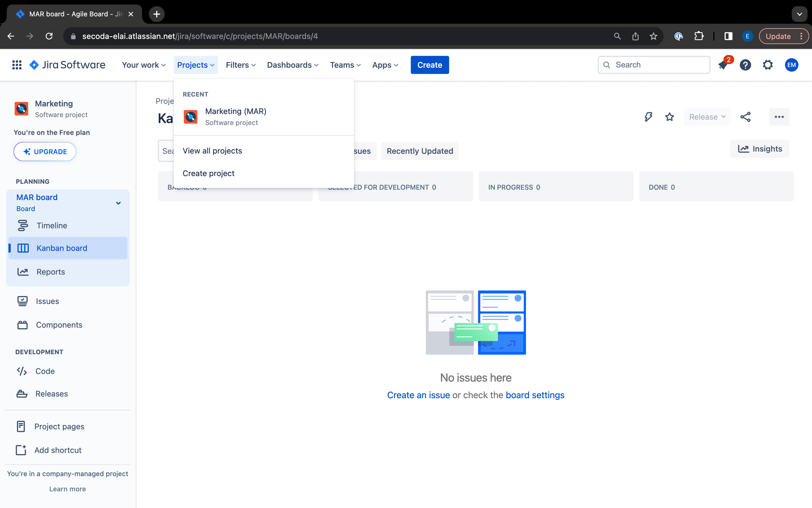Star this board as favorite
The image size is (812, 508).
[x=669, y=117]
